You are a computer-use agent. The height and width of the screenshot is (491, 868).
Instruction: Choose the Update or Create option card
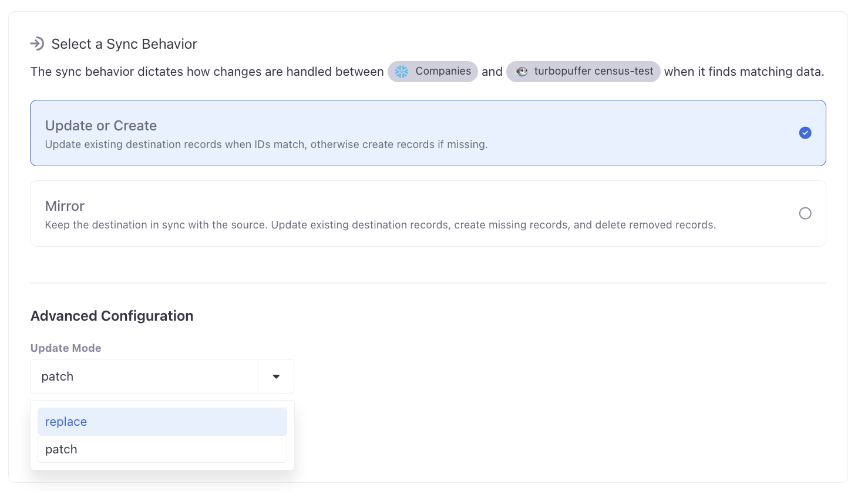click(428, 133)
